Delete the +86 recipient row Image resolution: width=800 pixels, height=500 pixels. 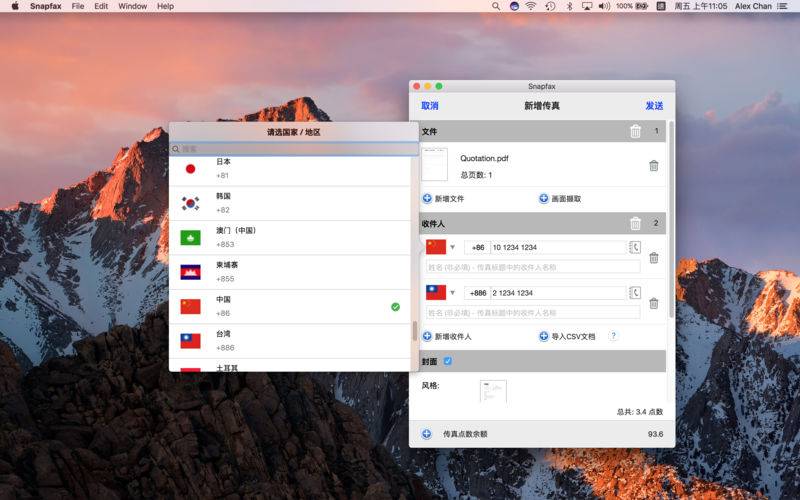tap(654, 258)
